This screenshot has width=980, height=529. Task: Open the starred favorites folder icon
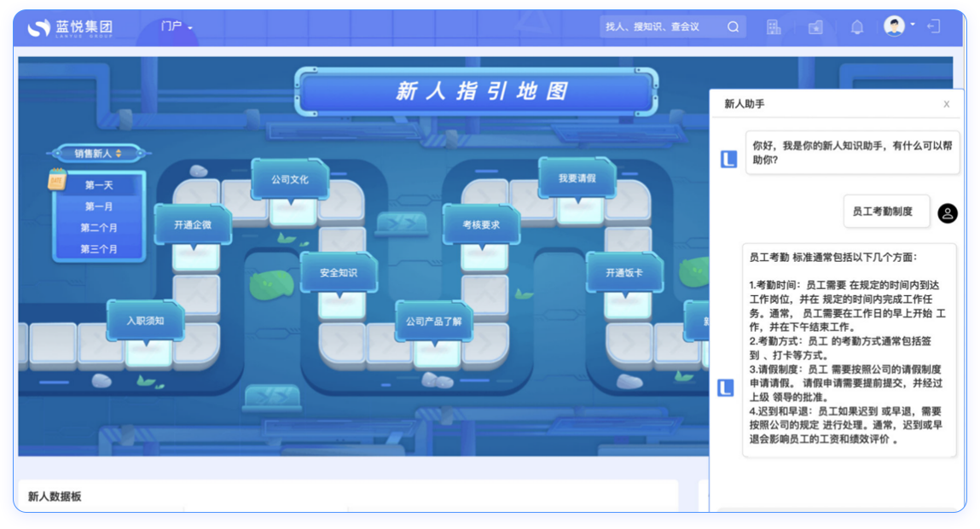(815, 27)
